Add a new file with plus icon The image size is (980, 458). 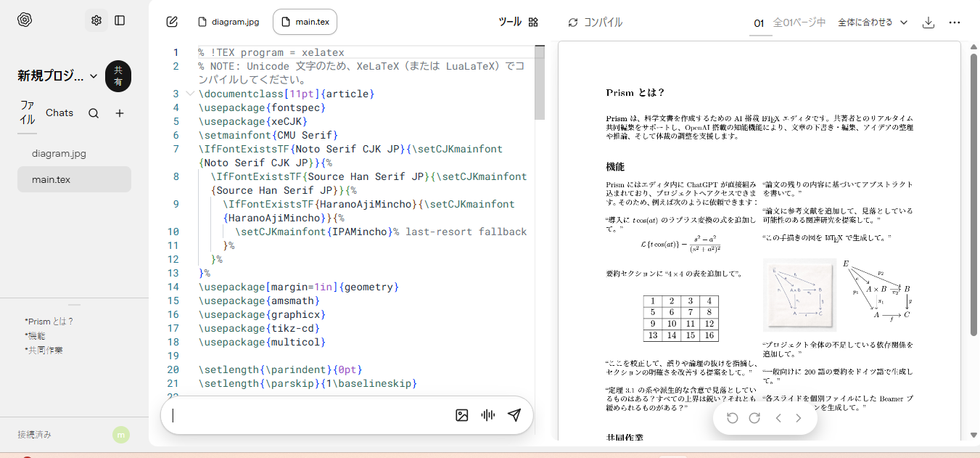(120, 113)
